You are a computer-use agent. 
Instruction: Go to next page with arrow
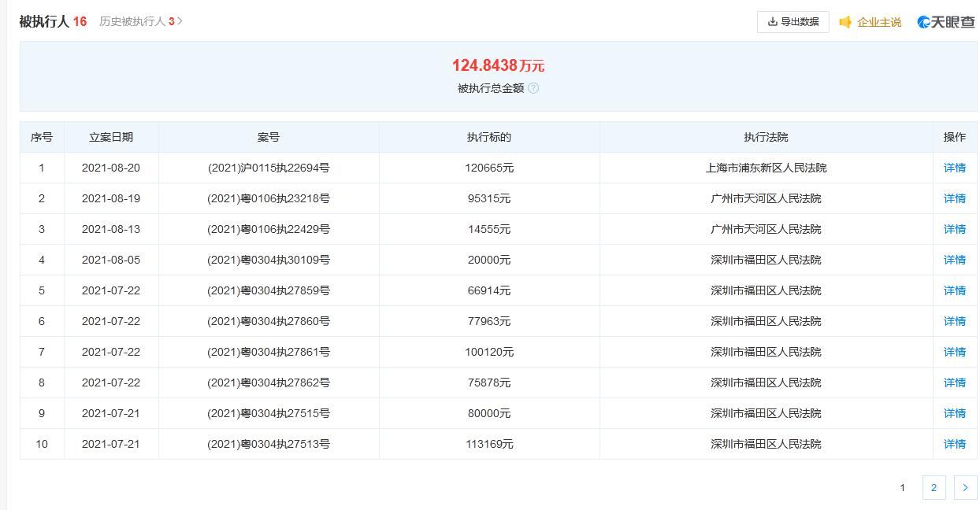pyautogui.click(x=965, y=488)
